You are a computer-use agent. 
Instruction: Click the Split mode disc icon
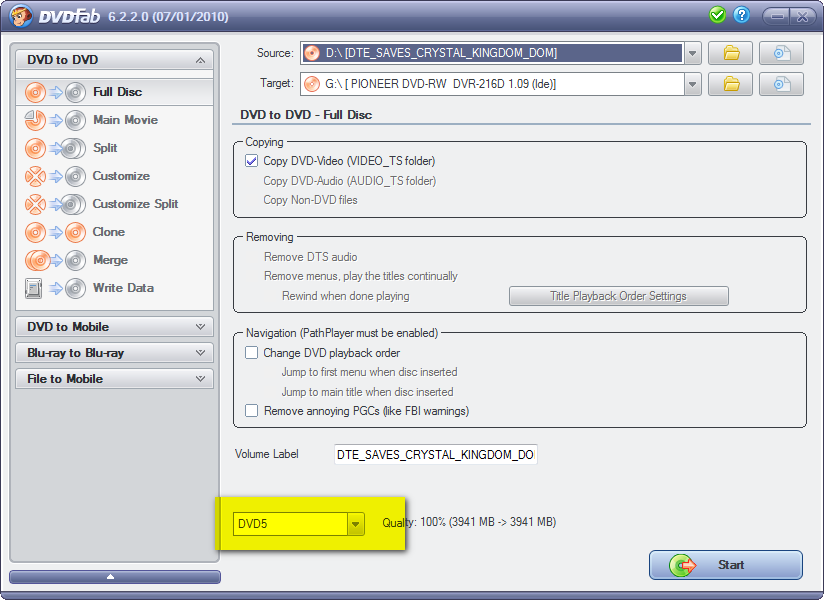pos(55,148)
